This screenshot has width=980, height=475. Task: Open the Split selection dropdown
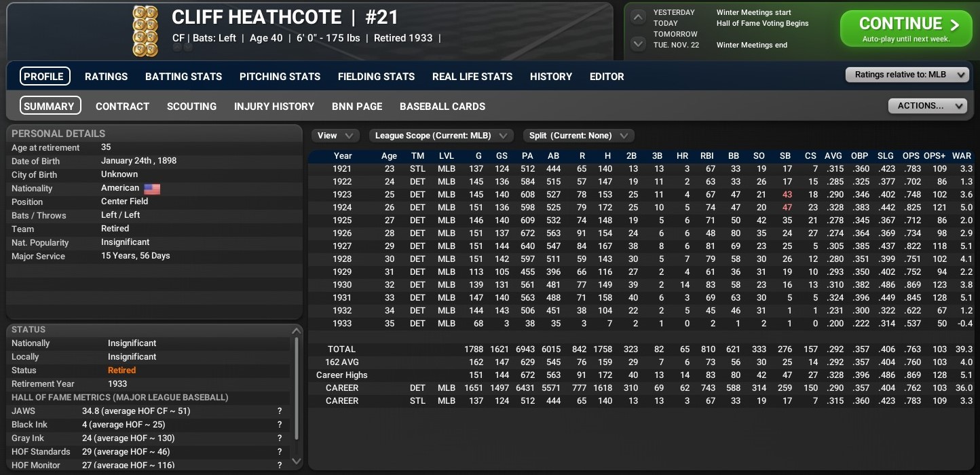(x=578, y=135)
